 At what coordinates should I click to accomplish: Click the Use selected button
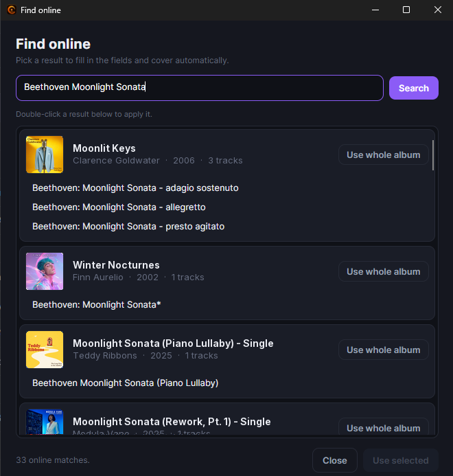(401, 460)
